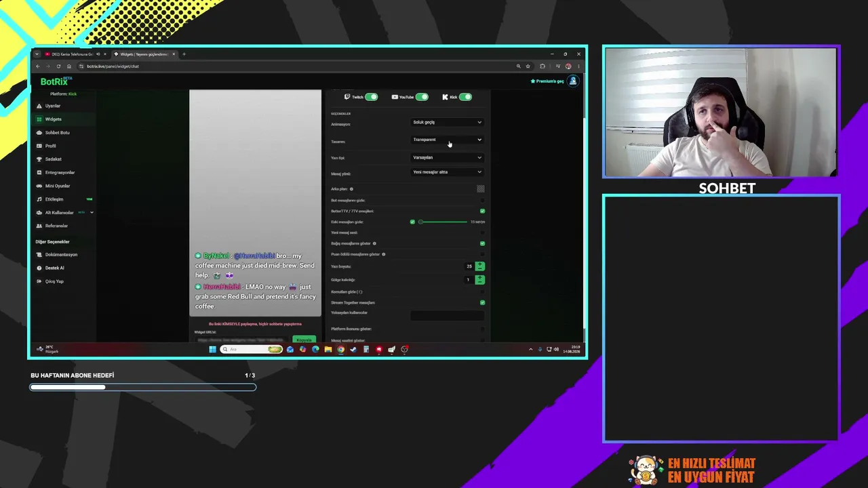This screenshot has height=488, width=868.
Task: Toggle the YouTube platform switch
Action: [x=422, y=97]
